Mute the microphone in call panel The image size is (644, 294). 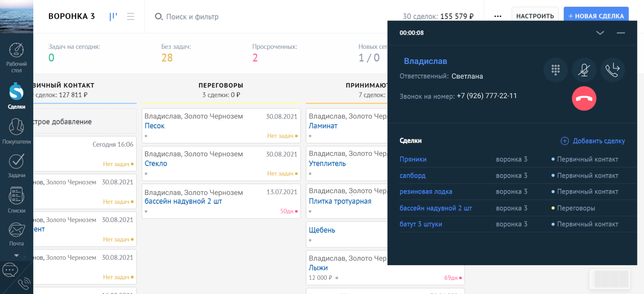point(584,70)
